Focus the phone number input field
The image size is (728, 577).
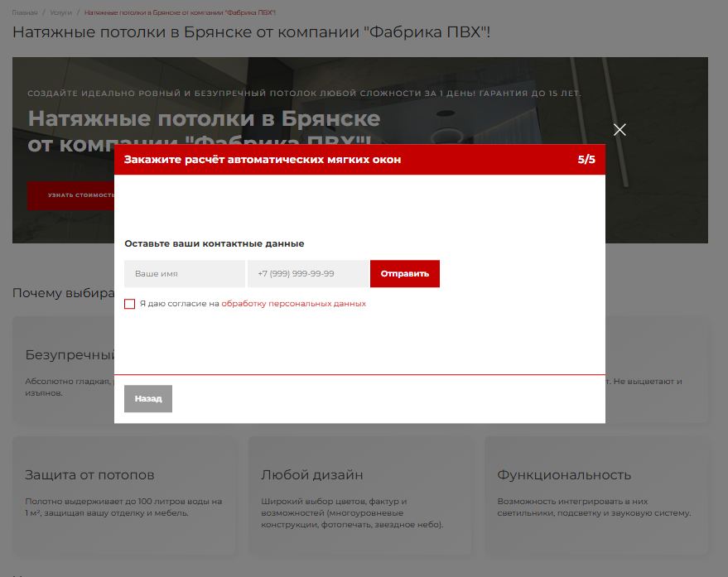[x=307, y=274]
